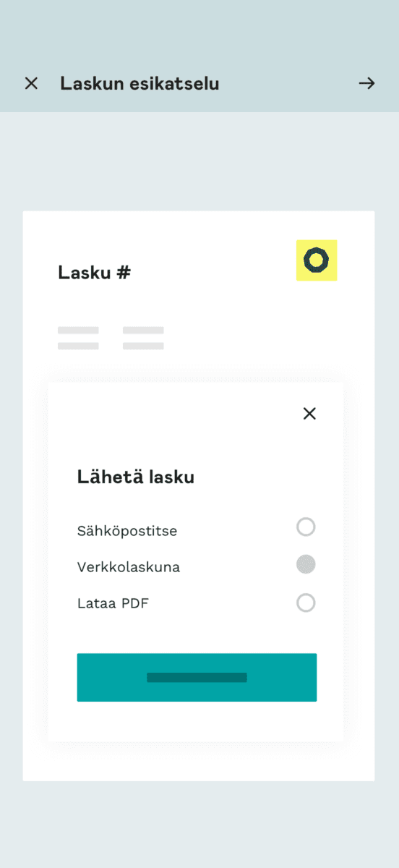
Task: Click the Laskun esikatselu title
Action: tap(140, 84)
